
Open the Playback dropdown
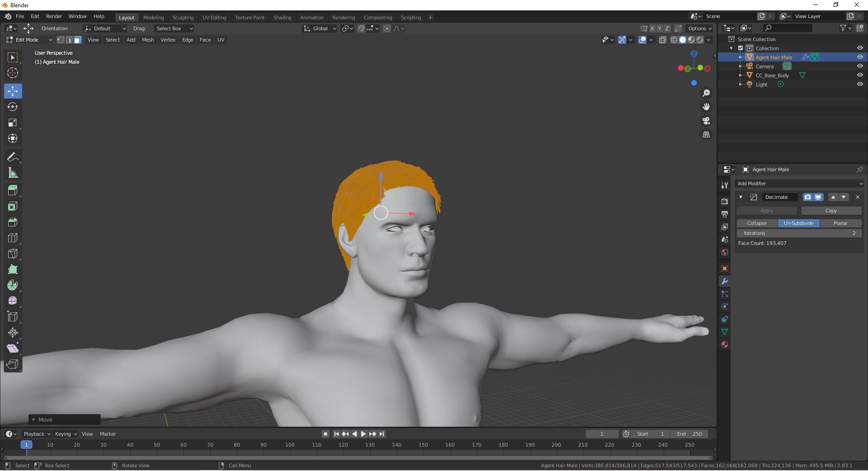tap(37, 434)
